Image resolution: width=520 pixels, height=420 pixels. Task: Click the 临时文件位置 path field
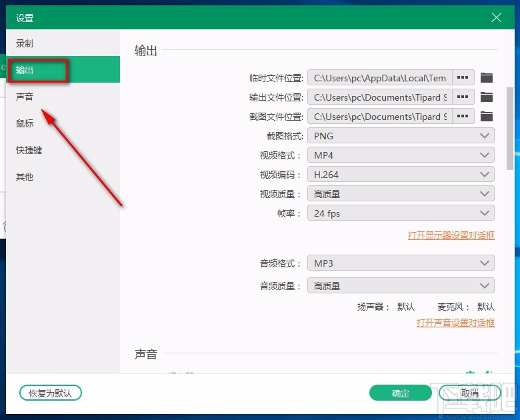click(x=380, y=77)
